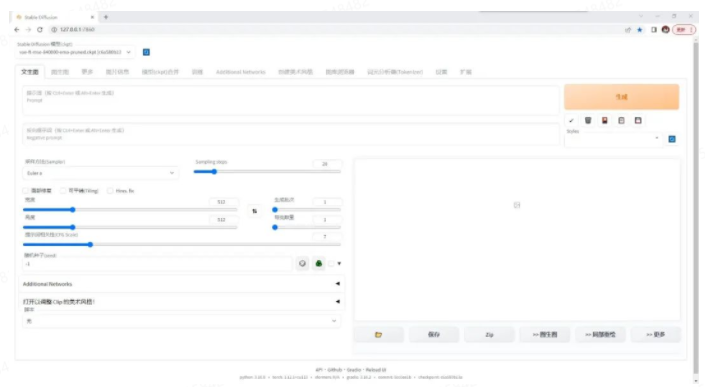This screenshot has width=705, height=387.
Task: Click the save style icon
Action: [638, 120]
